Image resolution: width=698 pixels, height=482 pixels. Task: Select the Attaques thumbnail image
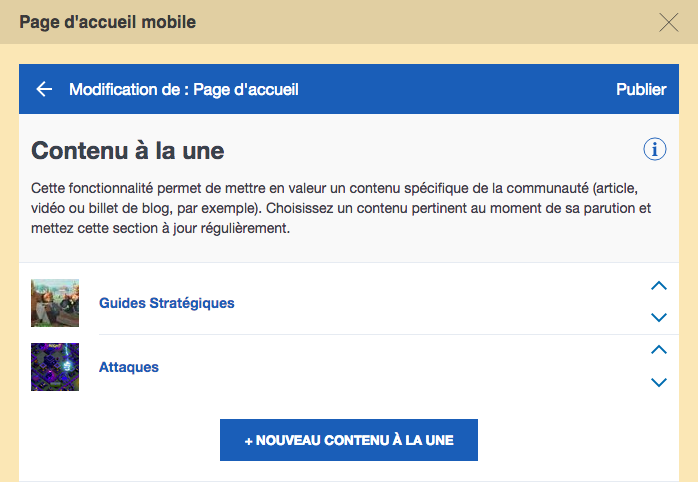pyautogui.click(x=55, y=367)
